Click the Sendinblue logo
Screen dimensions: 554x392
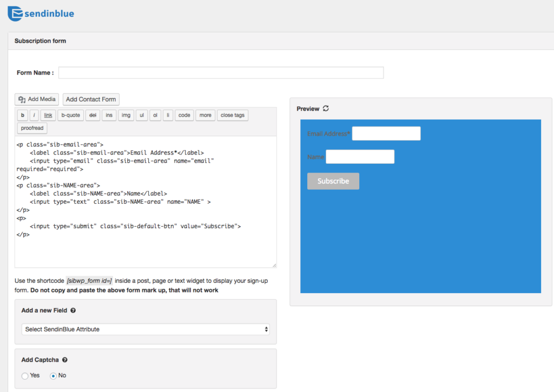click(41, 13)
